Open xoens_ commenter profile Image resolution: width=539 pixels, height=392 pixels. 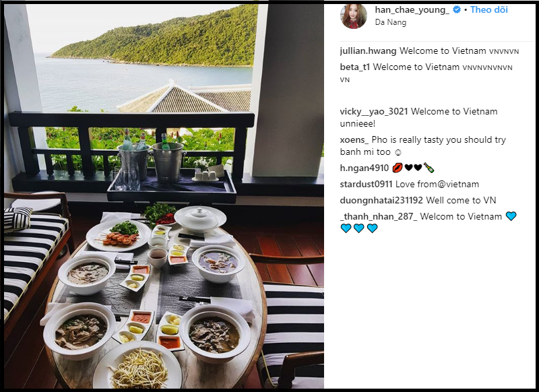point(354,140)
